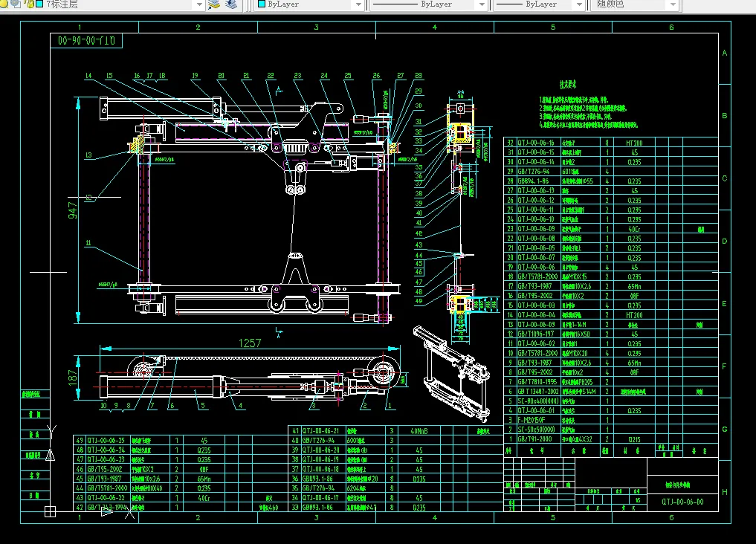
Task: Select zone letter H on right border
Action: [x=725, y=492]
